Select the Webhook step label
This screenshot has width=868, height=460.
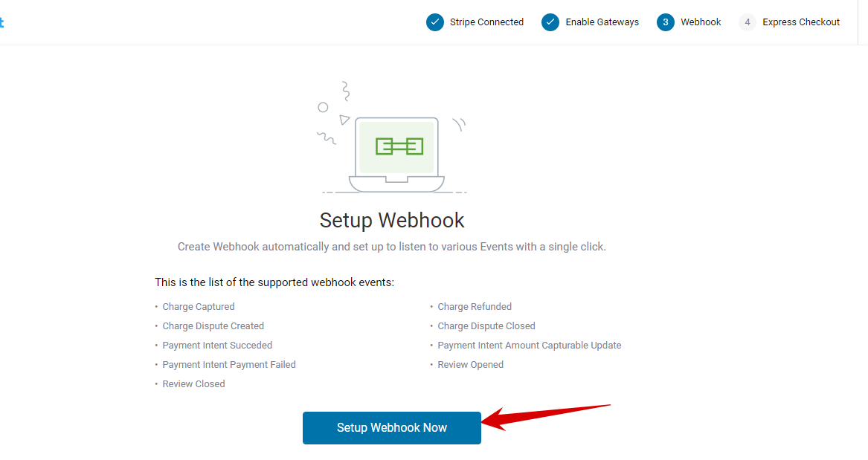tap(701, 22)
